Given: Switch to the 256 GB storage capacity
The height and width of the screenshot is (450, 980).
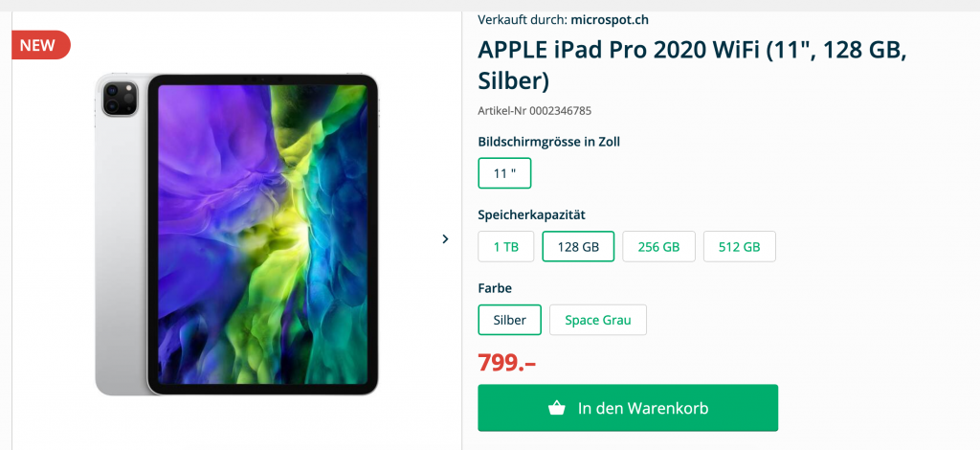Looking at the screenshot, I should (x=658, y=246).
